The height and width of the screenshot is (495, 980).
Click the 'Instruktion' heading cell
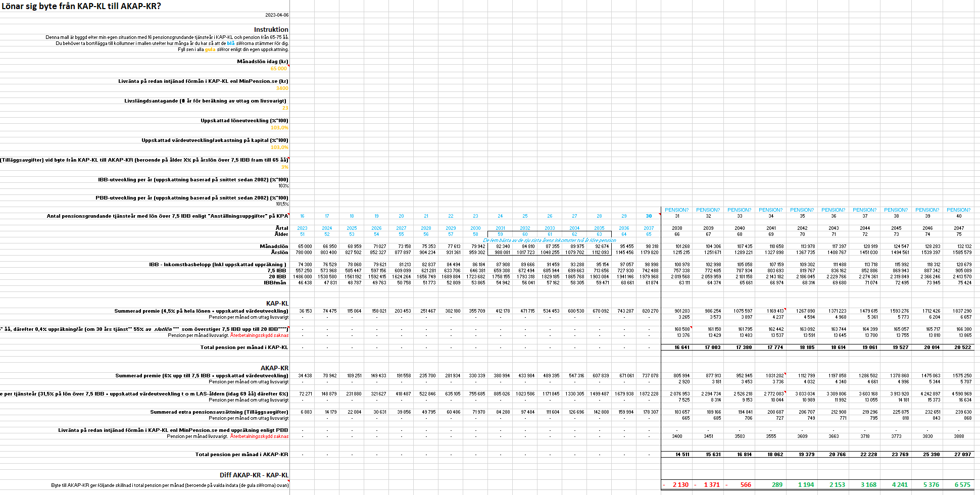pos(271,30)
